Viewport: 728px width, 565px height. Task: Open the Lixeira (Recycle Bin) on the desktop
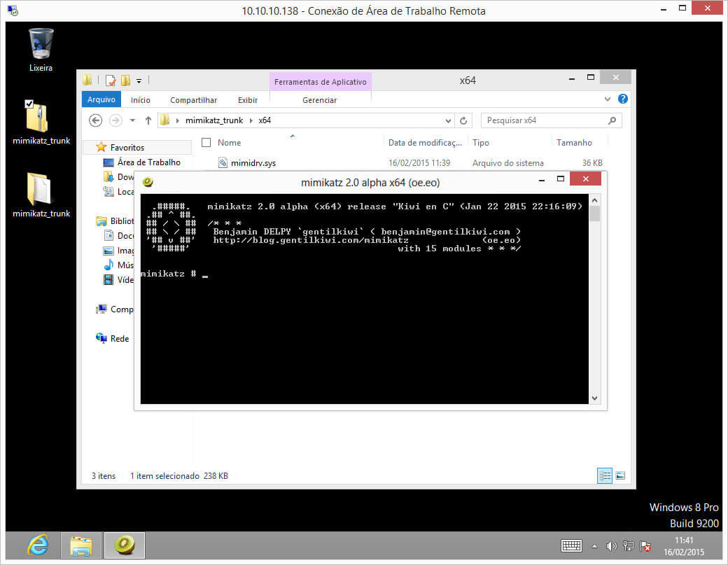coord(40,43)
